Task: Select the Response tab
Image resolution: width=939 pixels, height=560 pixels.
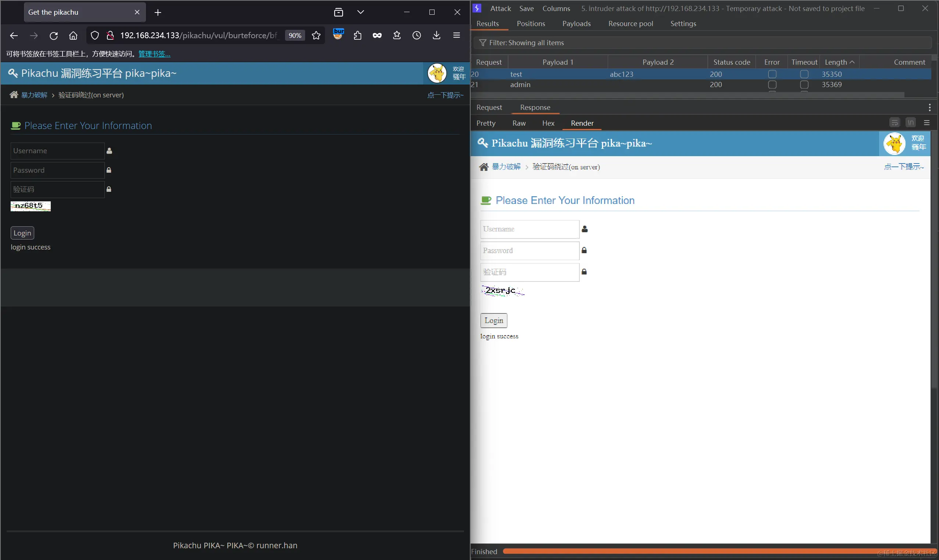Action: point(535,108)
